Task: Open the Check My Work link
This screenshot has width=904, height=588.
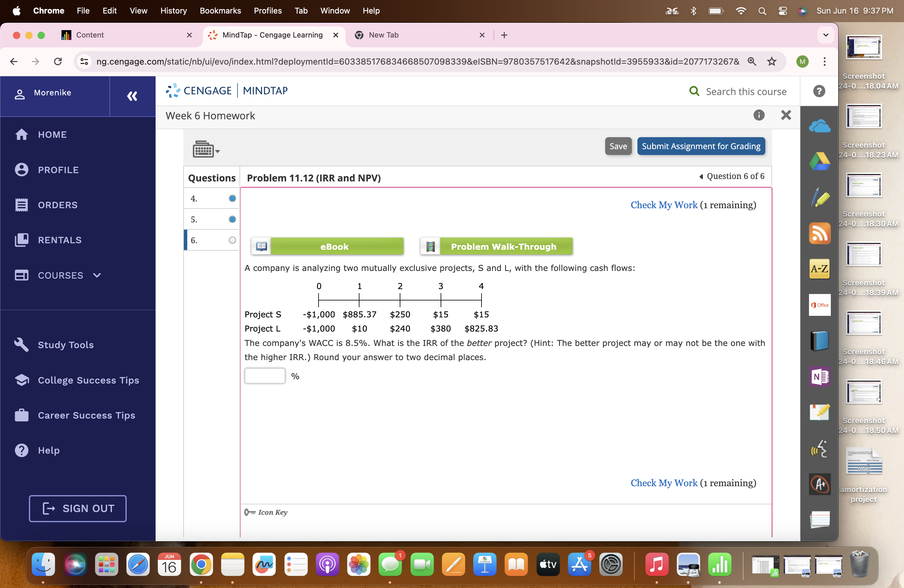Action: 664,205
